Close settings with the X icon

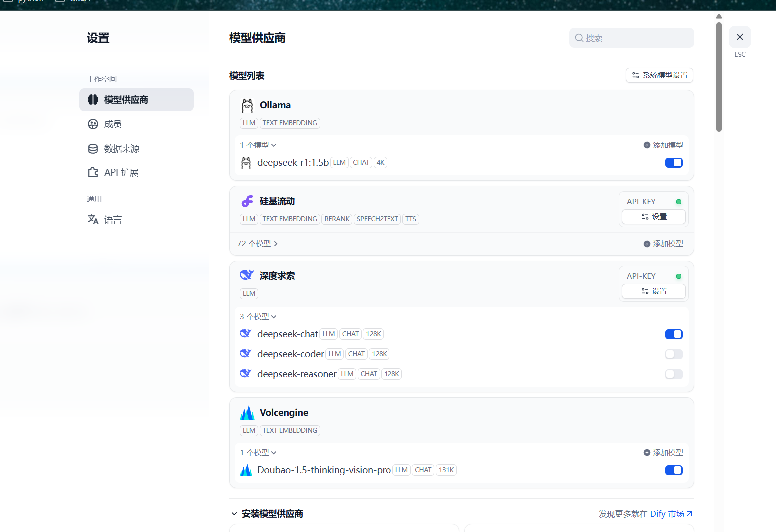coord(740,37)
